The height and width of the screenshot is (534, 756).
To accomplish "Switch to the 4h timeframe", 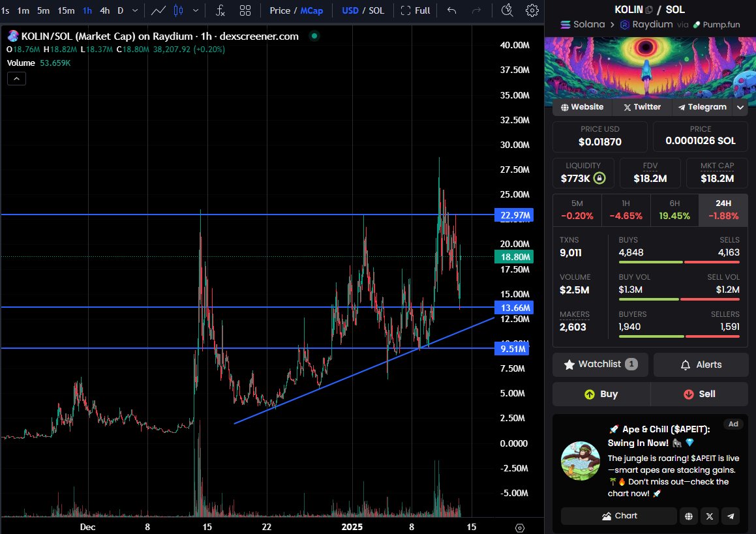I will click(x=104, y=10).
